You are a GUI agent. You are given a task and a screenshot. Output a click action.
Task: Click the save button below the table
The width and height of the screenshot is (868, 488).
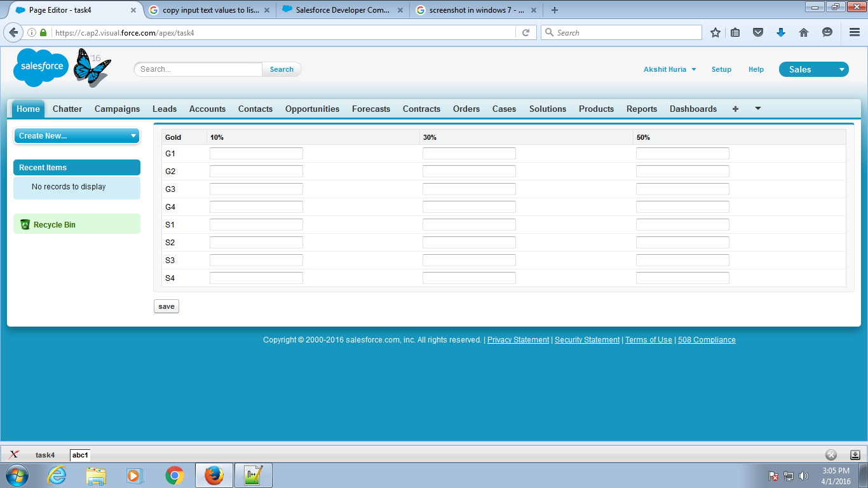166,306
